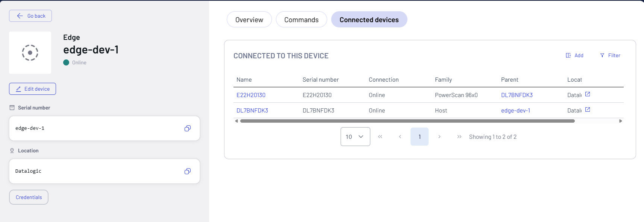644x222 pixels.
Task: Go to the next page with the right chevron
Action: click(x=439, y=137)
